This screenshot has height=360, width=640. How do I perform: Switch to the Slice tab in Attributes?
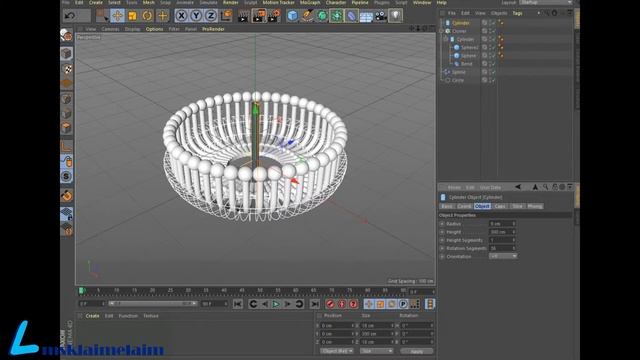pyautogui.click(x=517, y=206)
